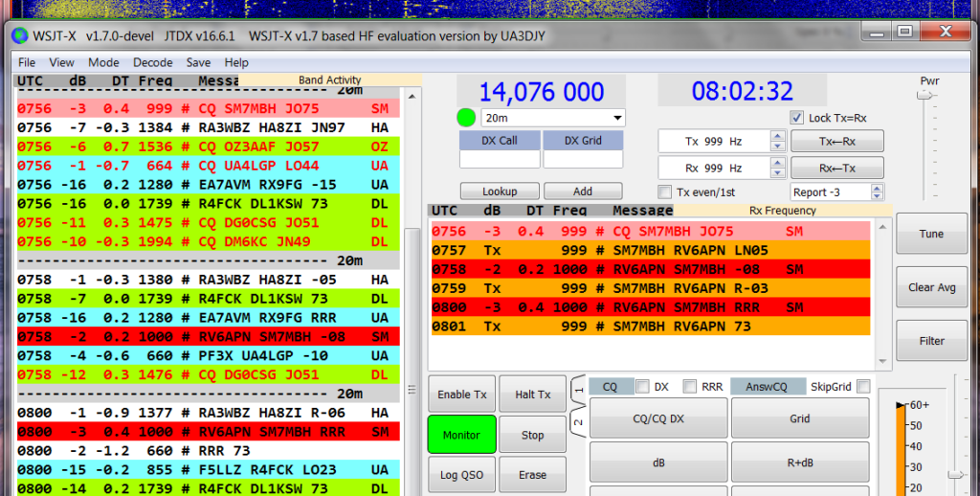Screen dimensions: 980x496
Task: Click the R+dB message button
Action: pos(799,462)
